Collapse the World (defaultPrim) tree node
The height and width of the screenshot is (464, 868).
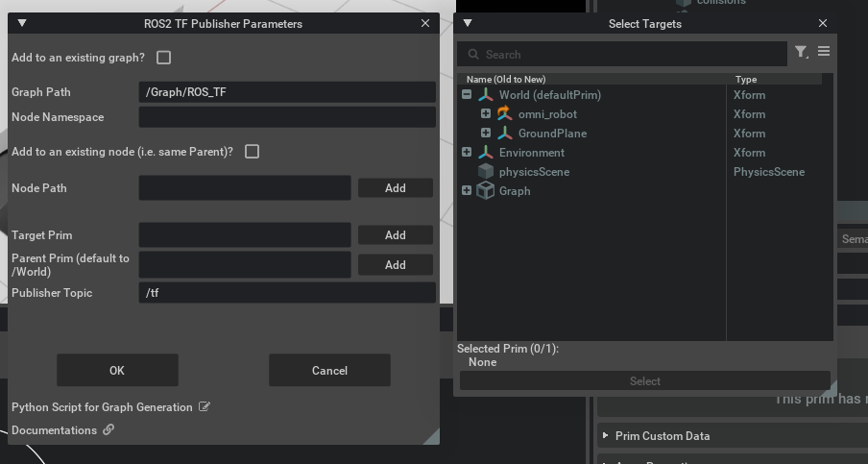467,95
